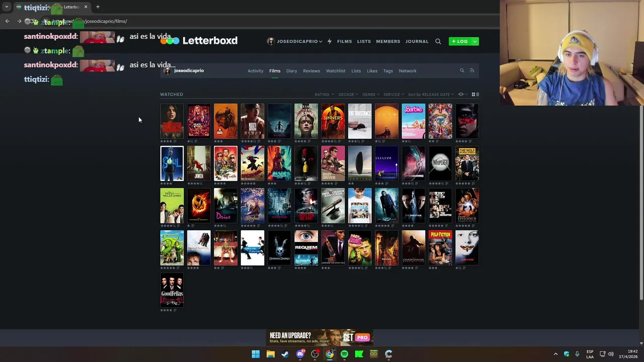644x362 pixels.
Task: Click MEMBERS in the top navigation
Action: pyautogui.click(x=388, y=41)
